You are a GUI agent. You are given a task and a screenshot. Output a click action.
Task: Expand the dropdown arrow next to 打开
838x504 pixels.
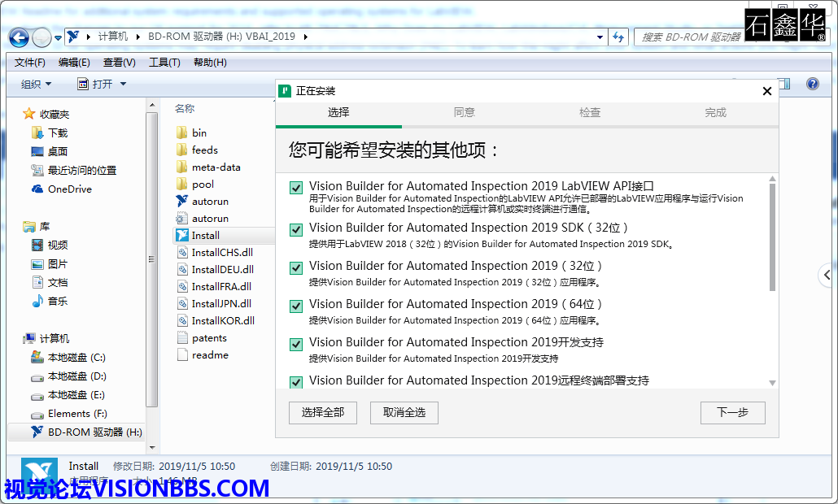click(123, 84)
